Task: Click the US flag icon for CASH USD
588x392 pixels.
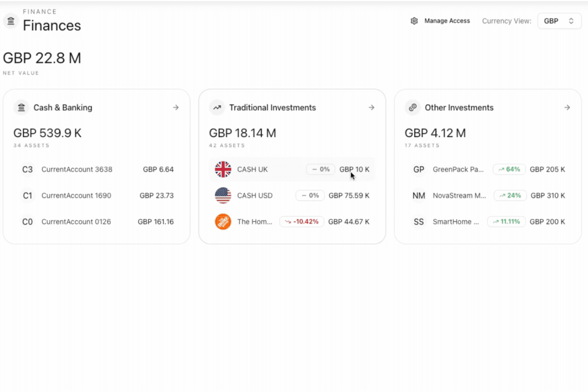Action: [223, 195]
